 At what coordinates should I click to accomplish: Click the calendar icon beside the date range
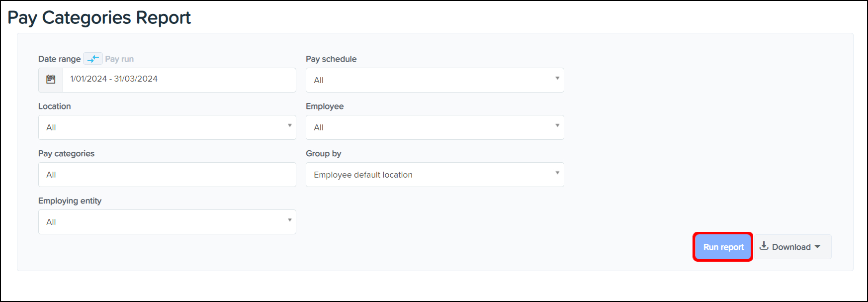pyautogui.click(x=51, y=80)
